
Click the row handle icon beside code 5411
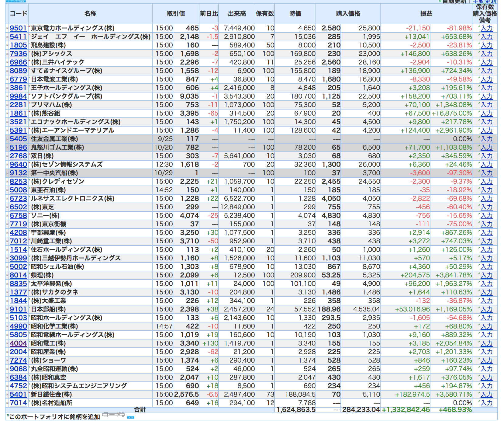pyautogui.click(x=7, y=37)
